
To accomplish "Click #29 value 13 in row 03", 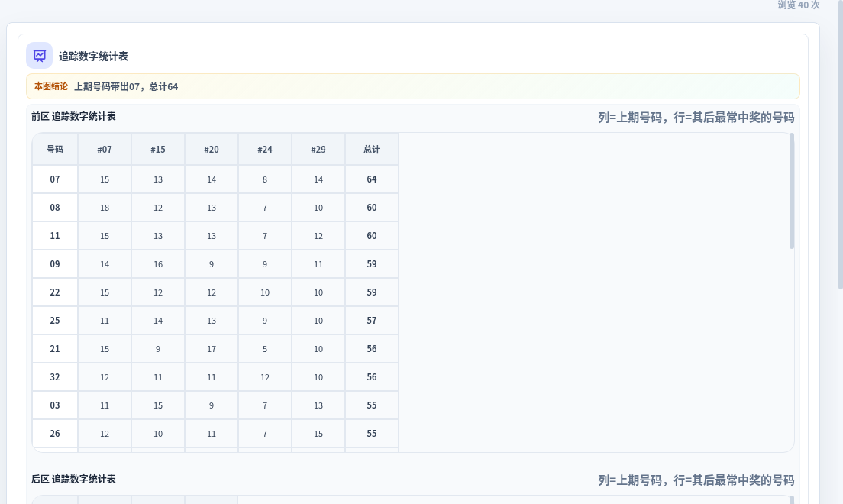I will tap(318, 405).
